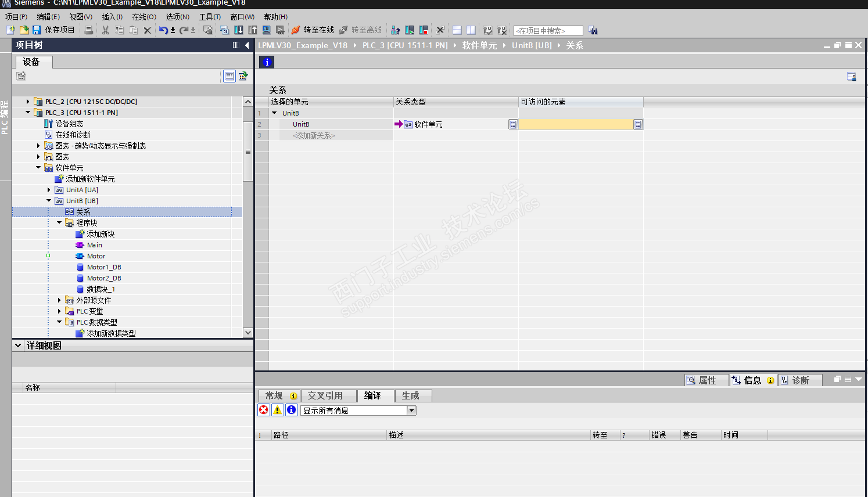
Task: Expand the UnitA [UA] node
Action: coord(49,190)
